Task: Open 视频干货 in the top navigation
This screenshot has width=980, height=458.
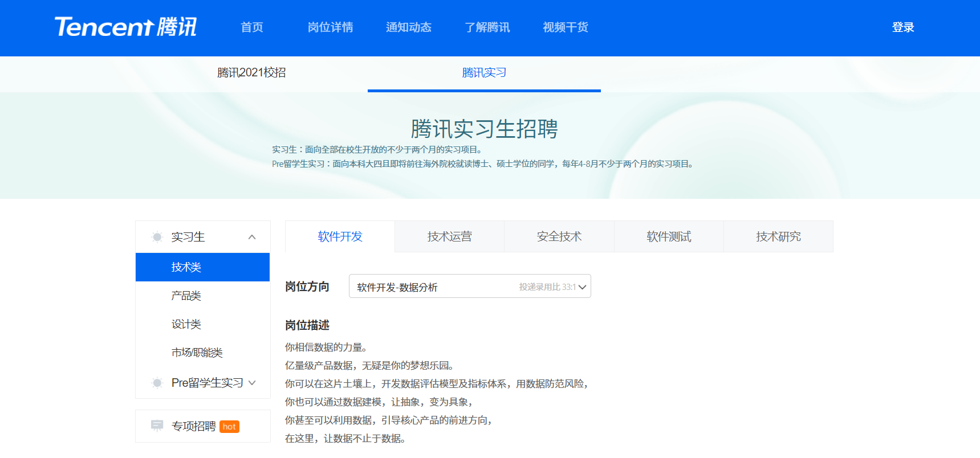Action: tap(566, 27)
